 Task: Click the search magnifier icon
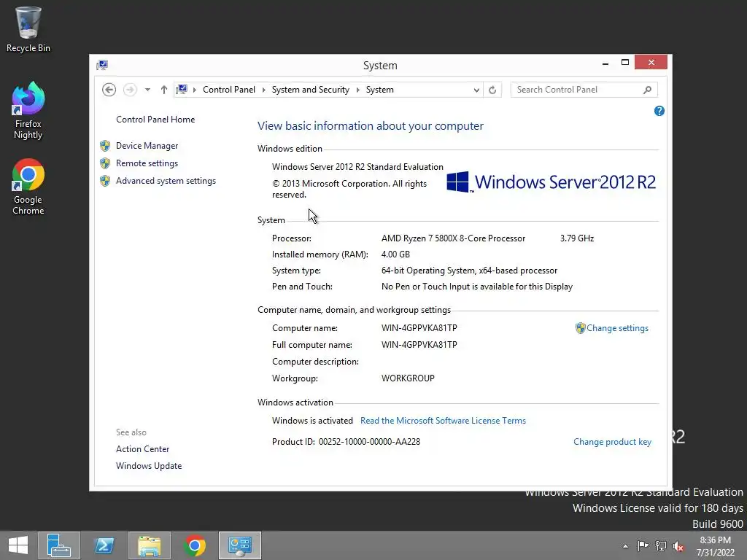(648, 90)
